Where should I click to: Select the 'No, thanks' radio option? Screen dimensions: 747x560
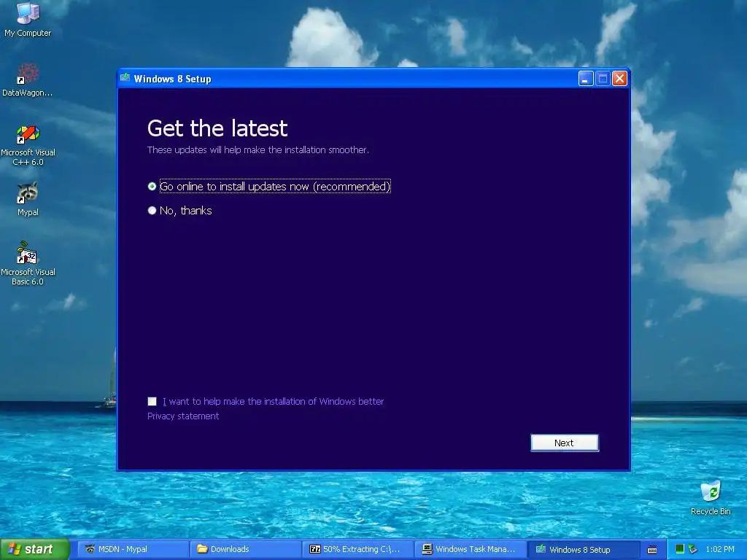coord(179,211)
